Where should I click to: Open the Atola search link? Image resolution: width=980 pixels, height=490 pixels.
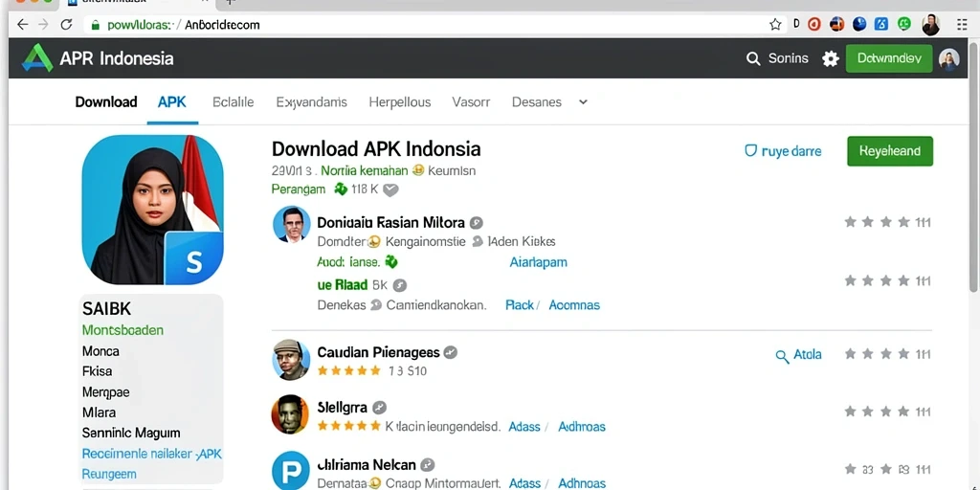click(x=799, y=355)
